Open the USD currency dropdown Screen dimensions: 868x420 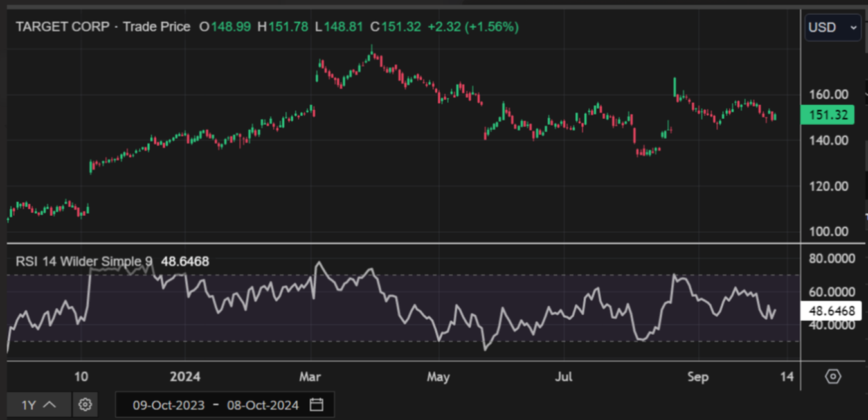[x=832, y=28]
